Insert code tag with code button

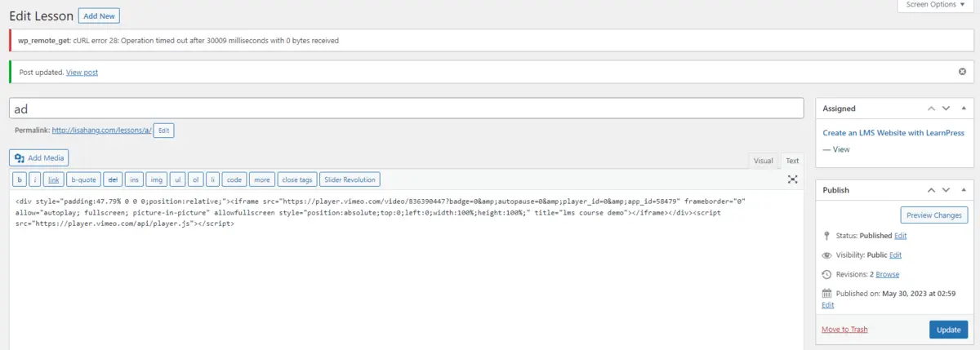coord(234,179)
